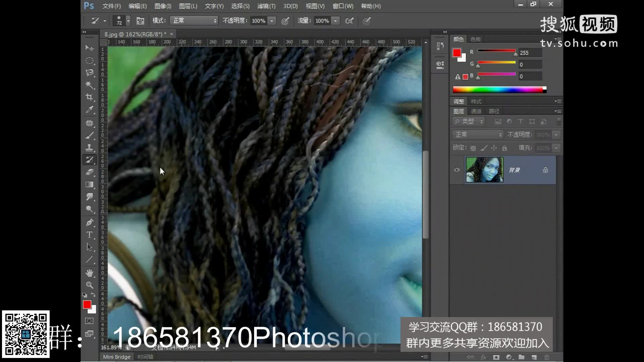Open Color panel flyout menu

(x=558, y=39)
